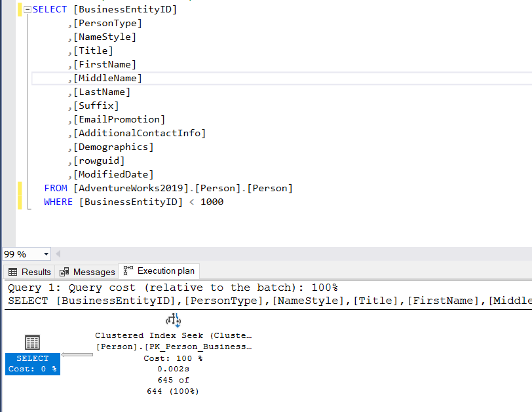Screen dimensions: 532x412
Task: Click the [EmailPromotion] column line
Action: pyautogui.click(x=117, y=119)
